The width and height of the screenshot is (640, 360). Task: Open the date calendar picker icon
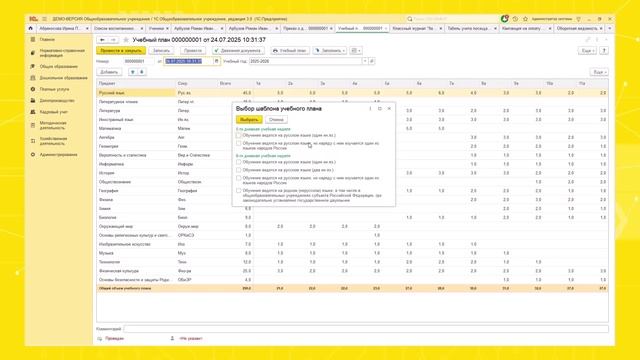pos(216,61)
